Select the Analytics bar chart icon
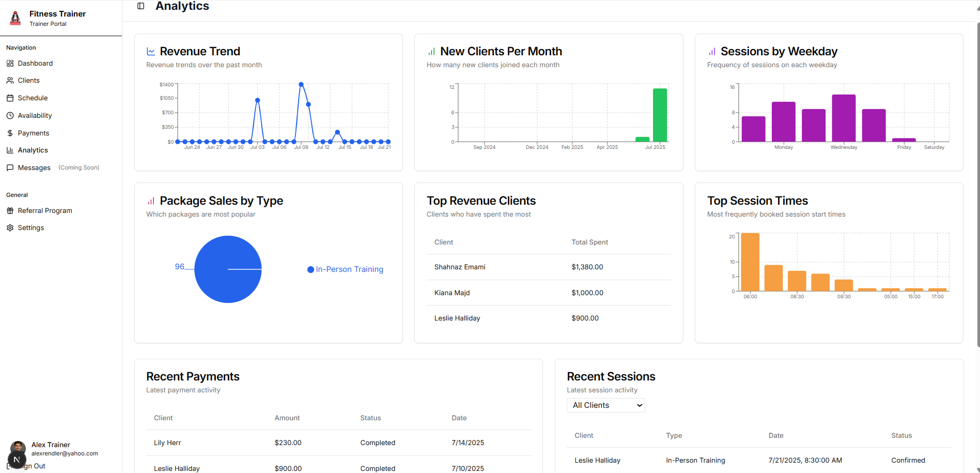Viewport: 980px width, 473px height. click(x=10, y=150)
